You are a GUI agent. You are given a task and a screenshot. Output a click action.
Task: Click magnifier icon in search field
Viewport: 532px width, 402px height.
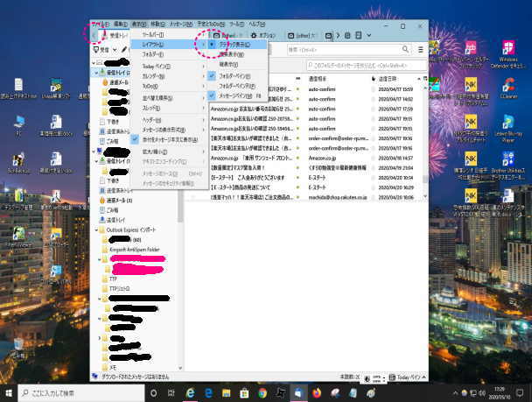click(405, 50)
